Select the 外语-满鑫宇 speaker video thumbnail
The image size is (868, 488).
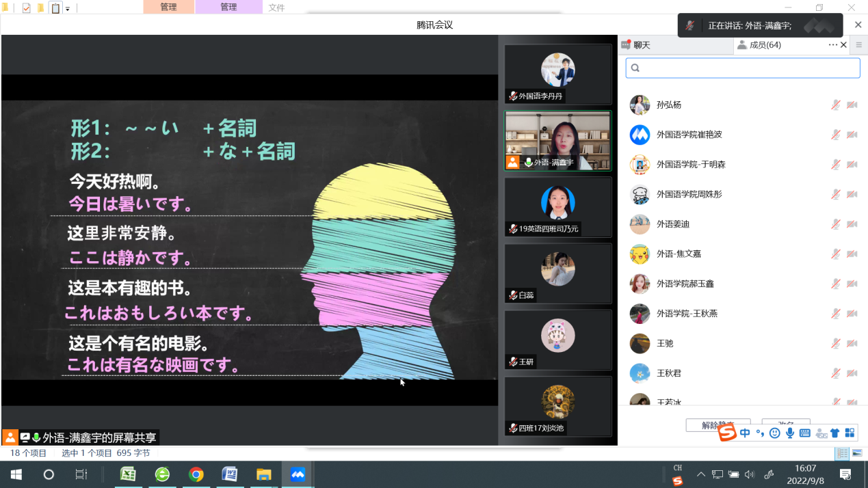pyautogui.click(x=557, y=141)
